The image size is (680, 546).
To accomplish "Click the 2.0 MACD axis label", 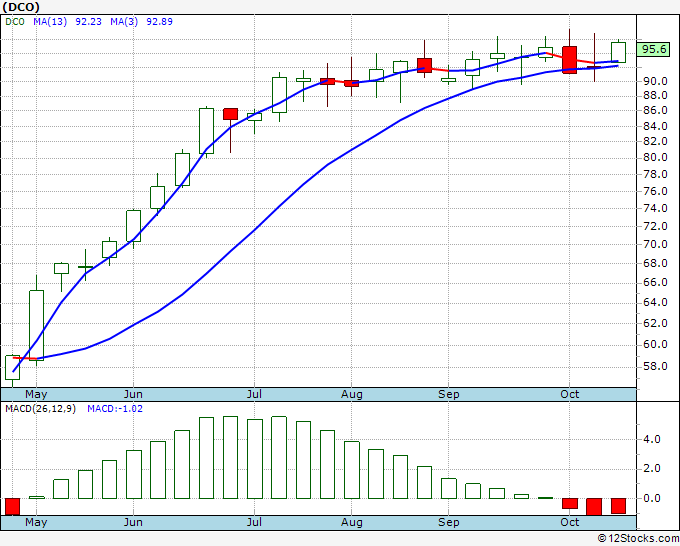I will pos(652,469).
